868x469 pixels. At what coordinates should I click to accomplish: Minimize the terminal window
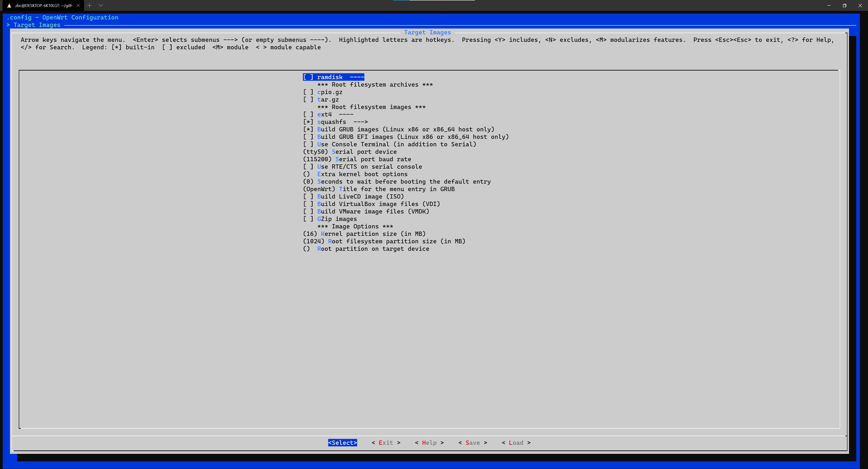[829, 5]
